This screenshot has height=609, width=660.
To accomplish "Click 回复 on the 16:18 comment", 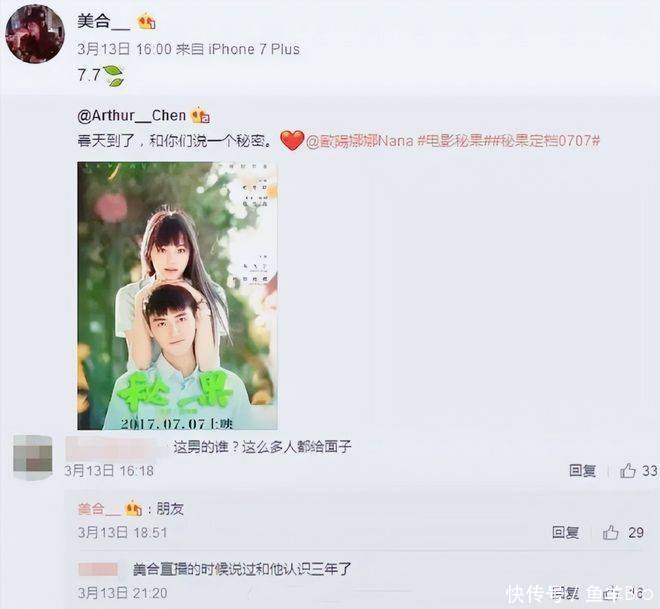I will click(583, 471).
